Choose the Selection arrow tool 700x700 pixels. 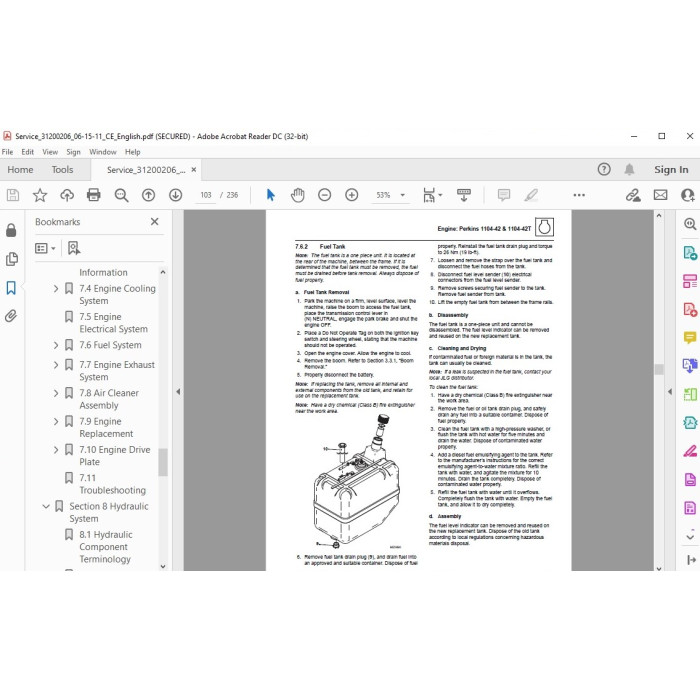[x=271, y=195]
